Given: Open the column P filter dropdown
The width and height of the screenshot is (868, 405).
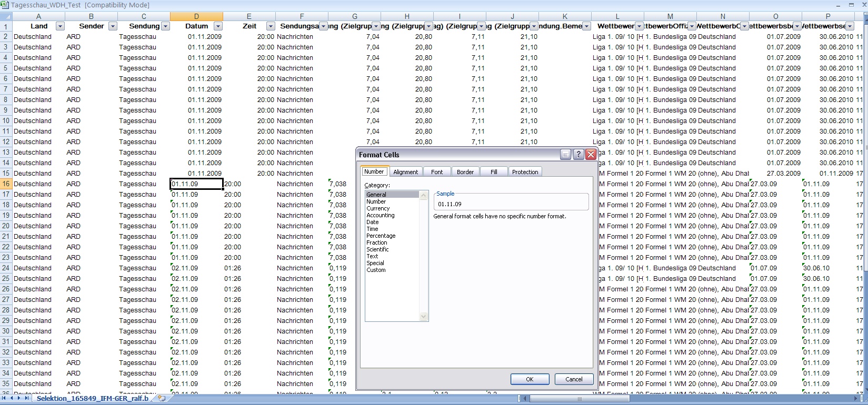Looking at the screenshot, I should [x=850, y=26].
